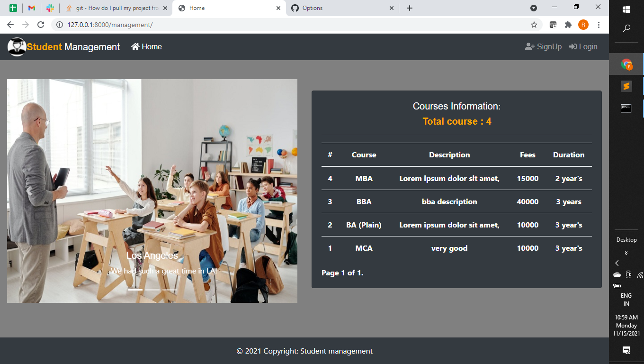Click the Student Management logo icon
Screen dimensions: 644x364
click(x=17, y=46)
